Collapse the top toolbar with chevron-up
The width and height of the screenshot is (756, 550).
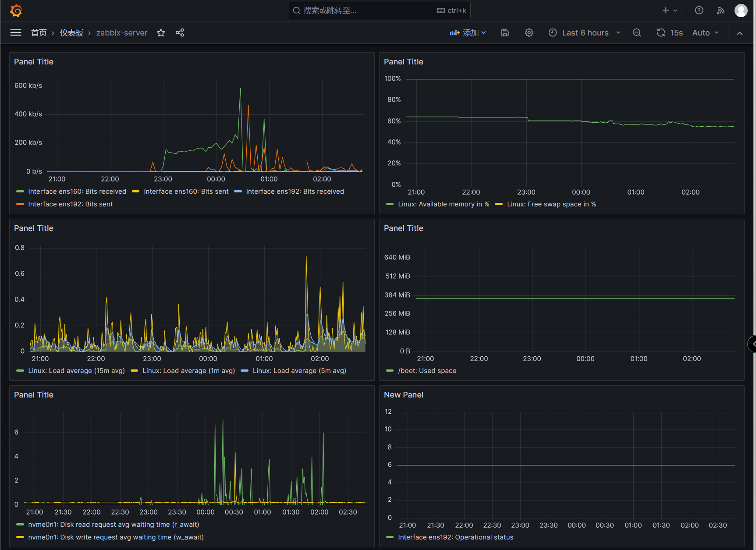(x=740, y=33)
